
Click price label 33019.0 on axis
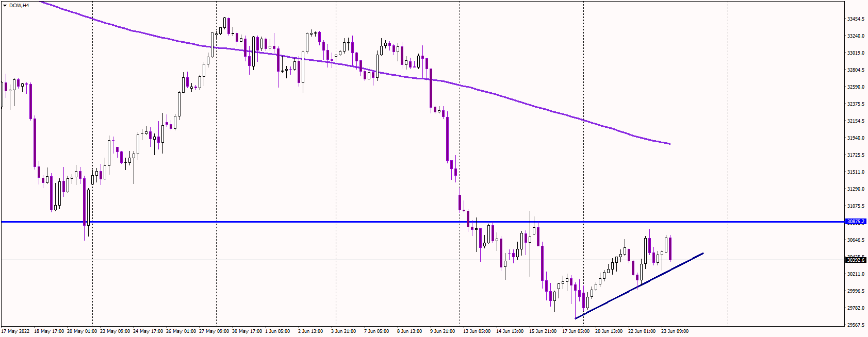pyautogui.click(x=856, y=53)
